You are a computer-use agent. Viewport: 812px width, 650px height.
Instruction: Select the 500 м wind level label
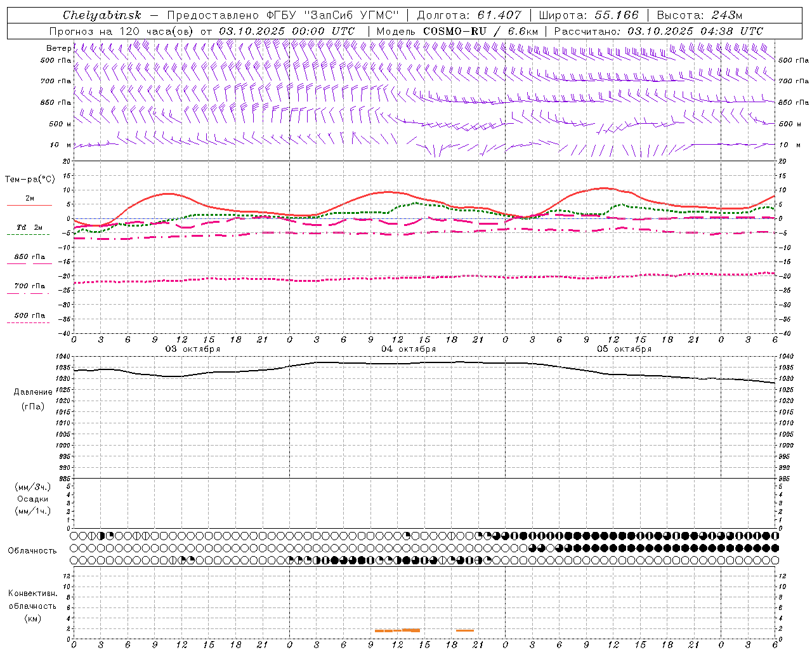[x=60, y=124]
